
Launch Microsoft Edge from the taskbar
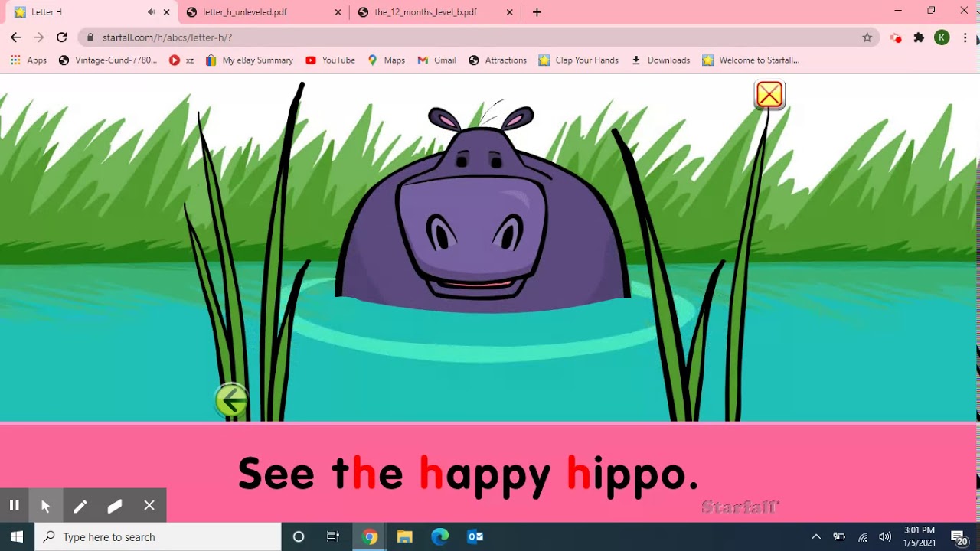click(x=439, y=536)
